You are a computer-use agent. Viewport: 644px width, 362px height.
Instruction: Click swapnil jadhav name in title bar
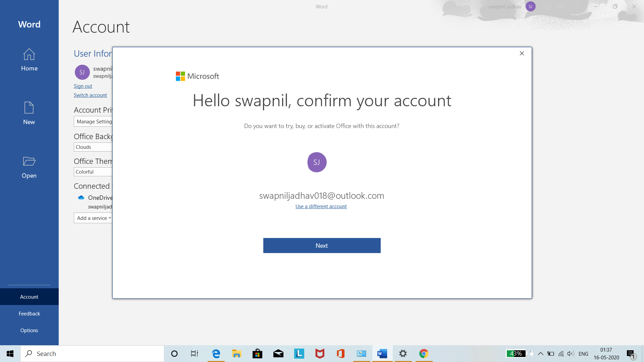point(504,7)
